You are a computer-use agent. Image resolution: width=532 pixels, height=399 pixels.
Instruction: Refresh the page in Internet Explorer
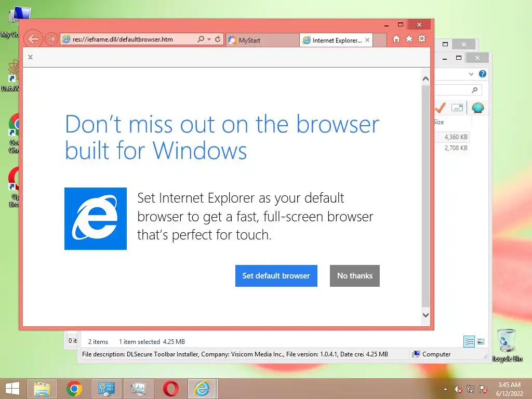click(218, 39)
